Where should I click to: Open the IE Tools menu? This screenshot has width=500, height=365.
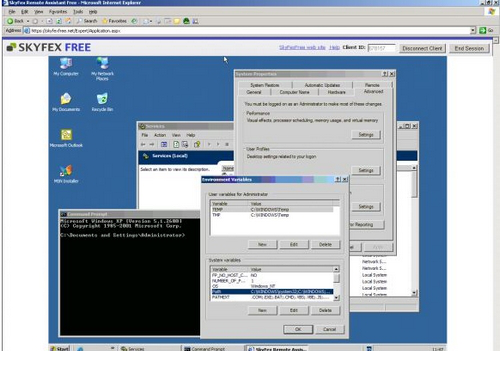pyautogui.click(x=78, y=12)
